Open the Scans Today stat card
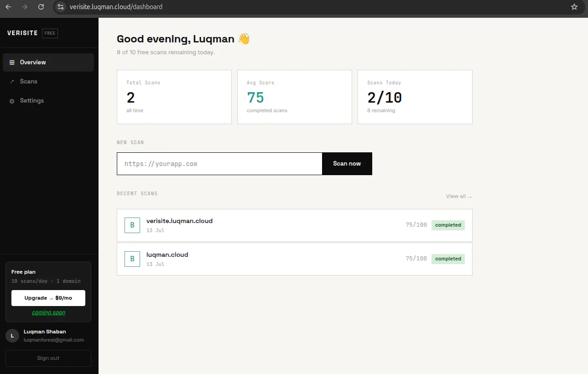 [415, 97]
